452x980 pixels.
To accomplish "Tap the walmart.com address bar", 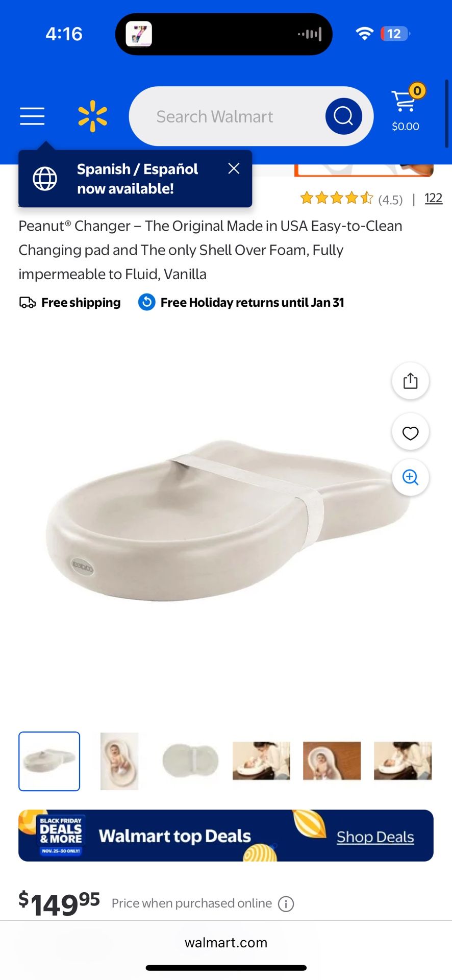I will point(226,943).
